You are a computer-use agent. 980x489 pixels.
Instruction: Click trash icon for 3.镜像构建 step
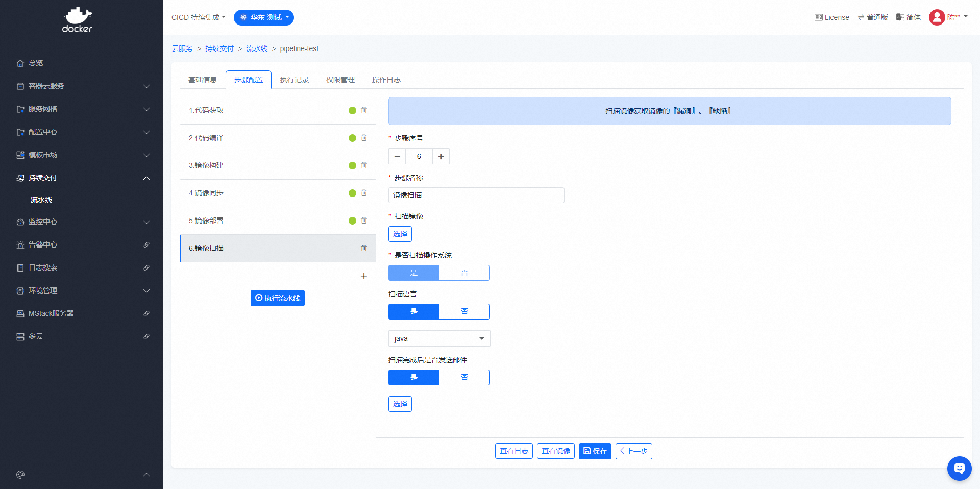click(364, 165)
